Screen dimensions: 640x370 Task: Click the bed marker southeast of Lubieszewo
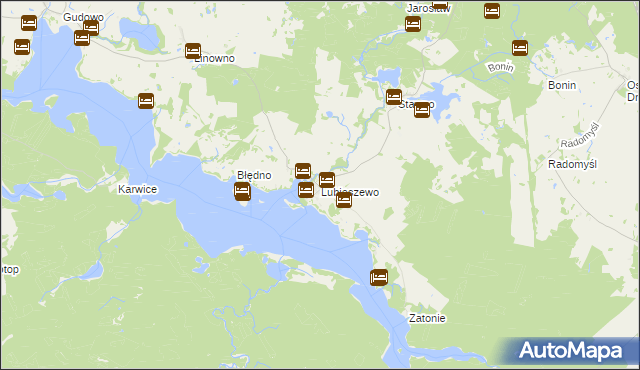(x=344, y=200)
